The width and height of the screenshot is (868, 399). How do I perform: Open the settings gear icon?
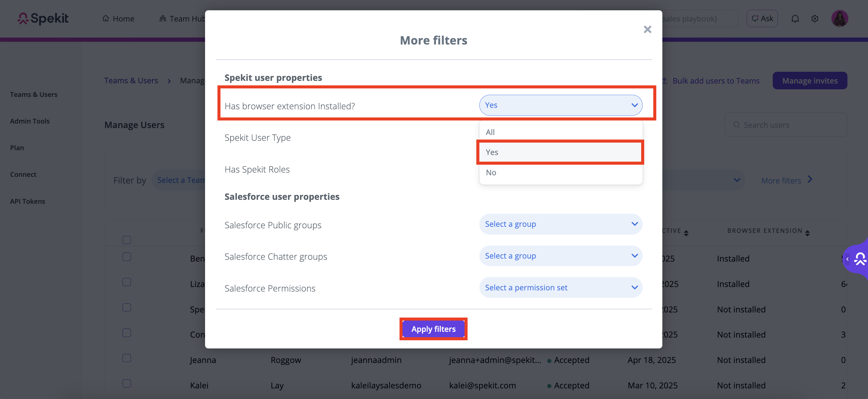tap(815, 18)
